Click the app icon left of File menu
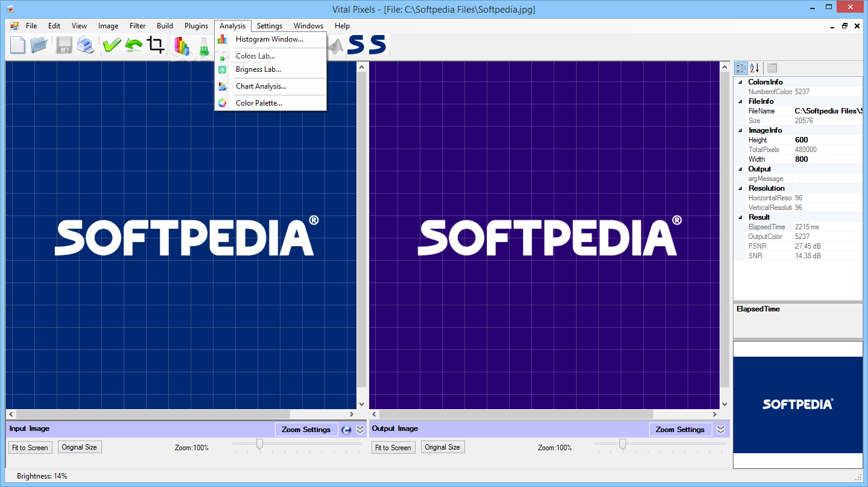The image size is (868, 487). [14, 26]
